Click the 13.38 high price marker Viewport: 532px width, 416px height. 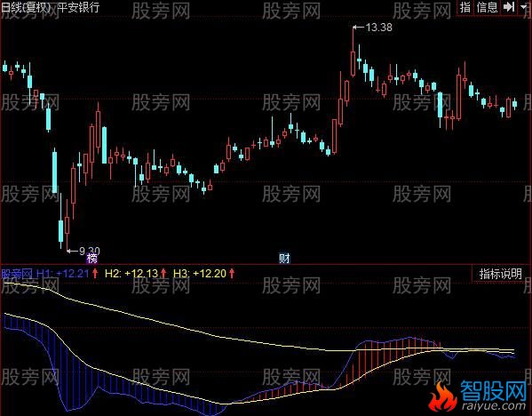(372, 28)
